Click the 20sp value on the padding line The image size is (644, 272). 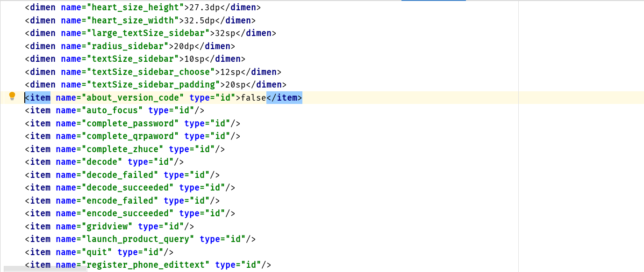pos(236,85)
